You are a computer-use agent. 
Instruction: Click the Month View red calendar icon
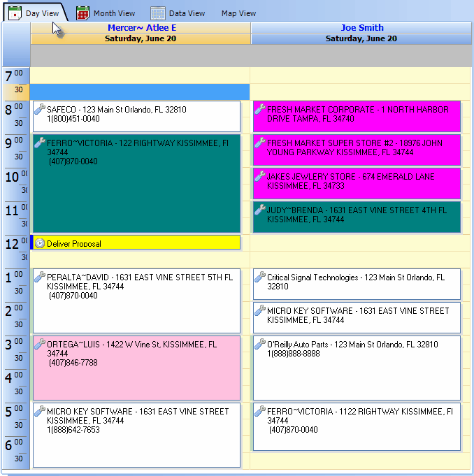[x=82, y=13]
